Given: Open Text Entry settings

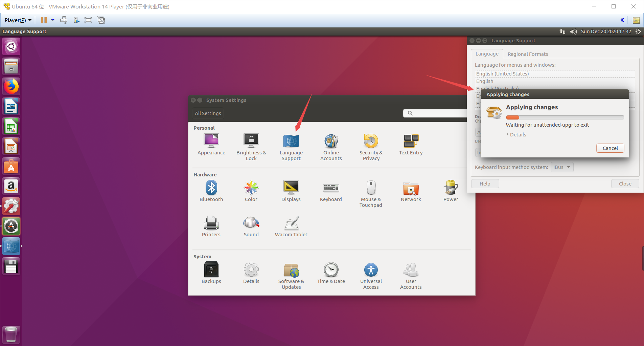Looking at the screenshot, I should 411,145.
